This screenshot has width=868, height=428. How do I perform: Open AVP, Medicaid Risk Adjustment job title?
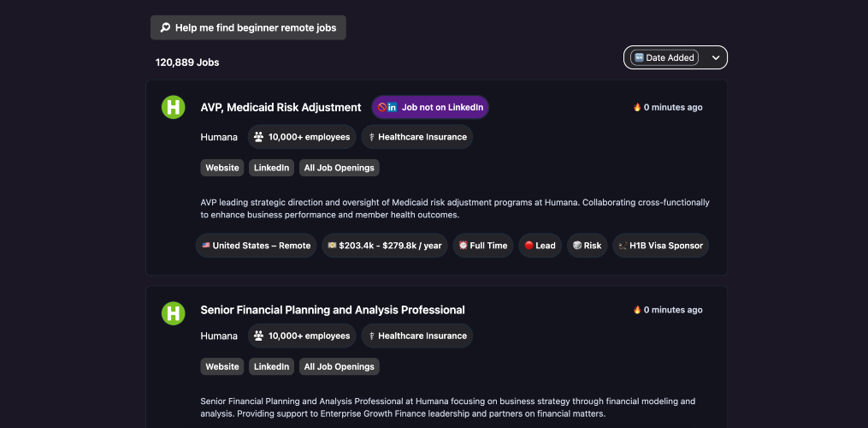coord(280,107)
